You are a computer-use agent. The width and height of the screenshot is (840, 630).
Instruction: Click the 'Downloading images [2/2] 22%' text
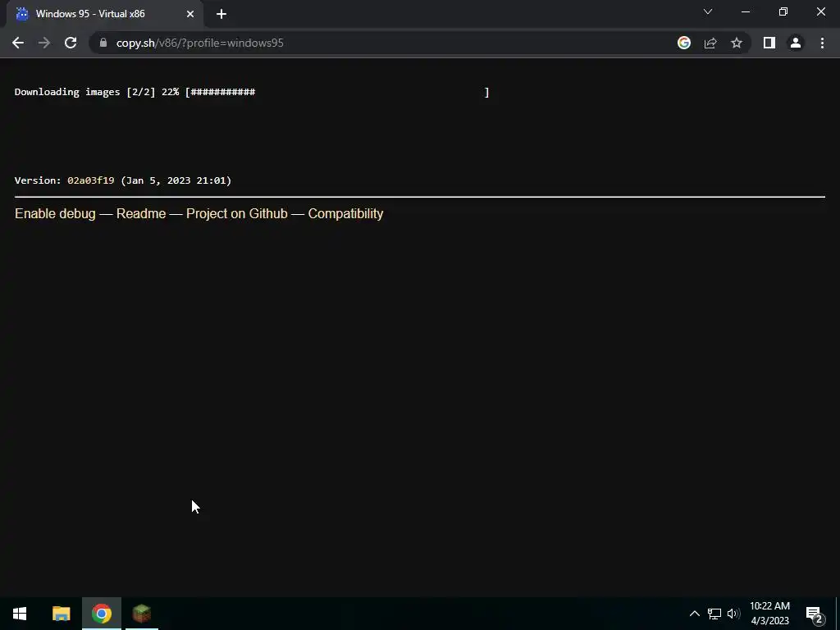(97, 92)
